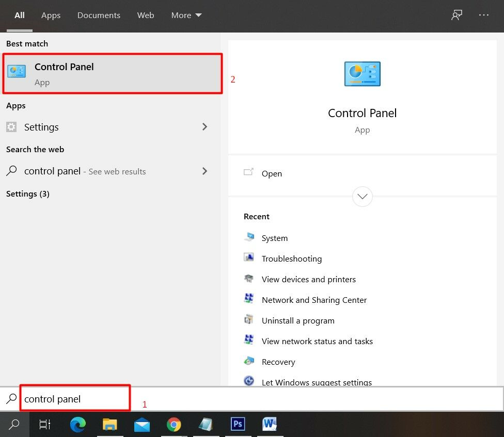Open Task View from the taskbar
504x437 pixels.
pos(45,424)
